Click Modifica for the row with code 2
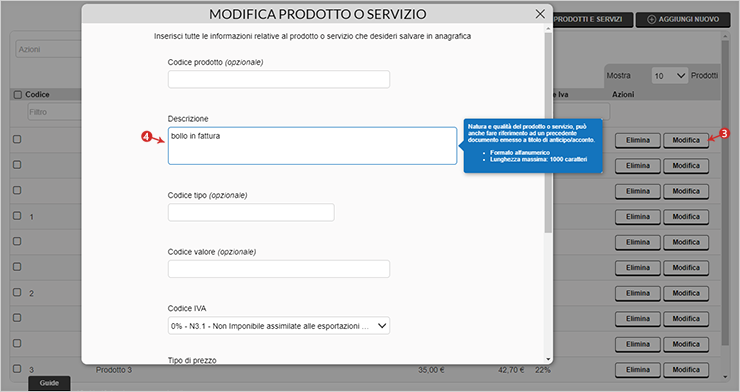The height and width of the screenshot is (392, 740). 686,293
